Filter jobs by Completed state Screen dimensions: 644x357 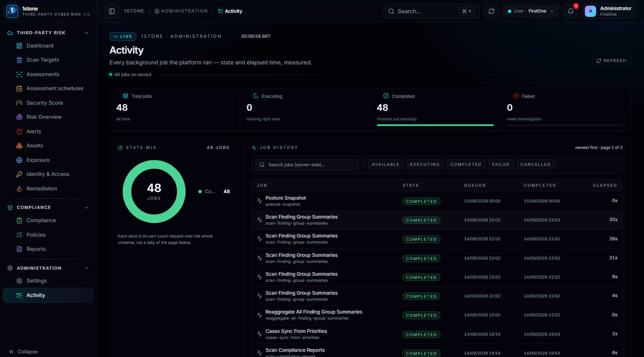point(466,165)
